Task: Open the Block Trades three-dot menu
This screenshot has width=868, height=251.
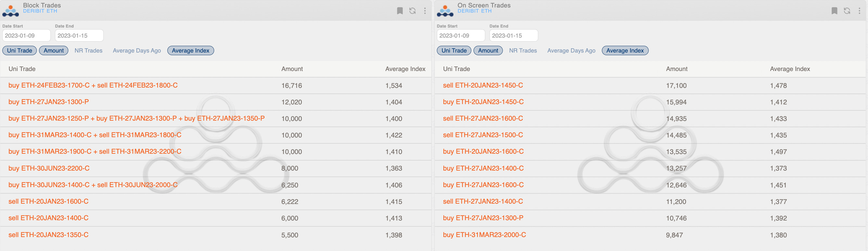Action: [x=425, y=11]
